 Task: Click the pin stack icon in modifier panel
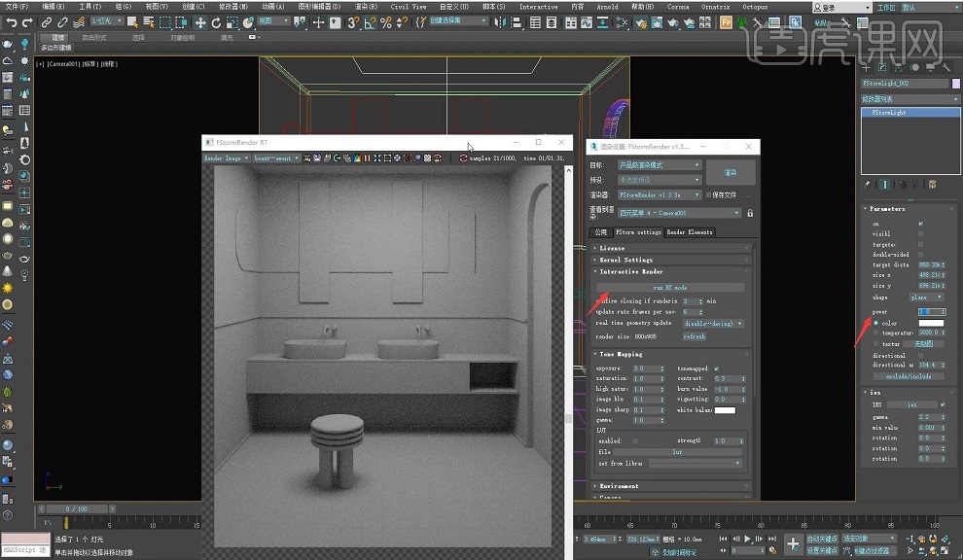tap(867, 184)
